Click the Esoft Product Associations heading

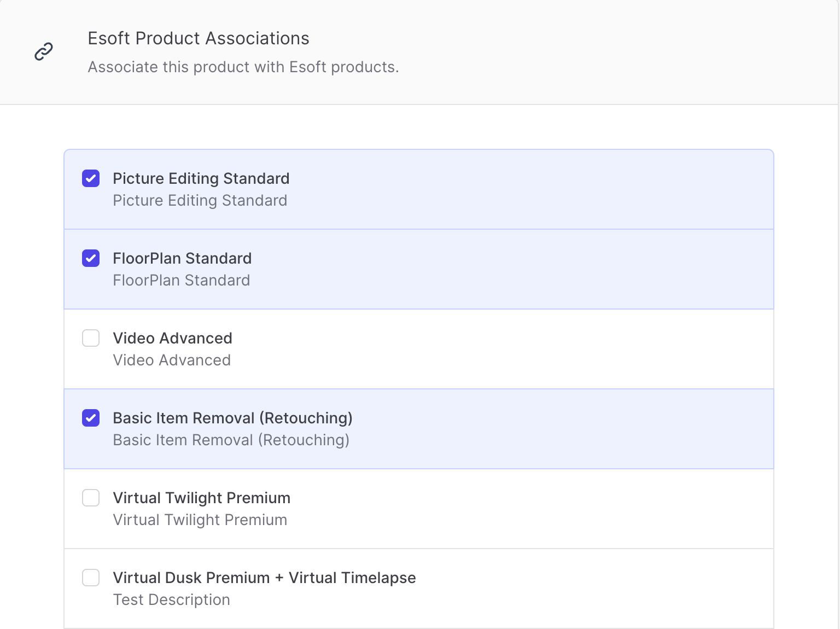199,38
